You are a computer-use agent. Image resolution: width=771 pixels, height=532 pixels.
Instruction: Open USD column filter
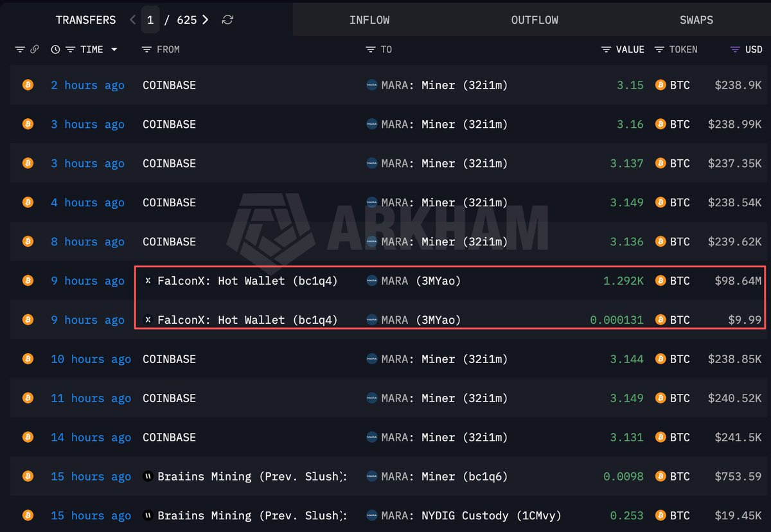coord(735,49)
